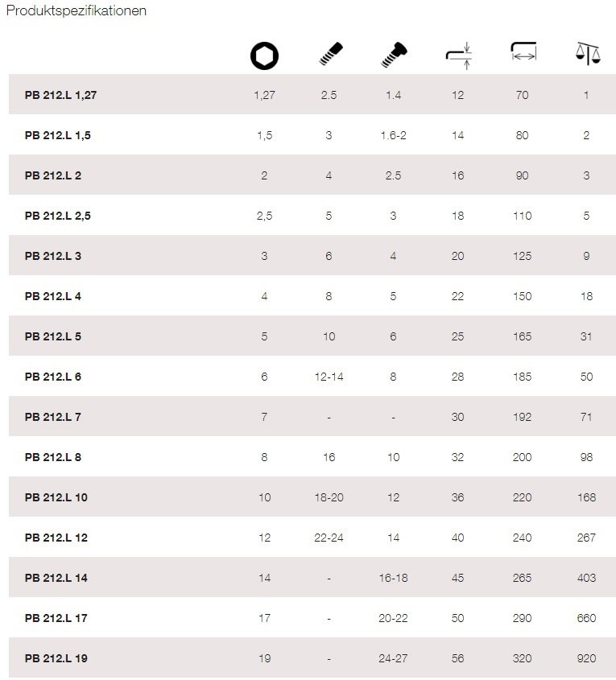This screenshot has width=616, height=680.
Task: Click the 22-24 value in row 12
Action: (329, 538)
